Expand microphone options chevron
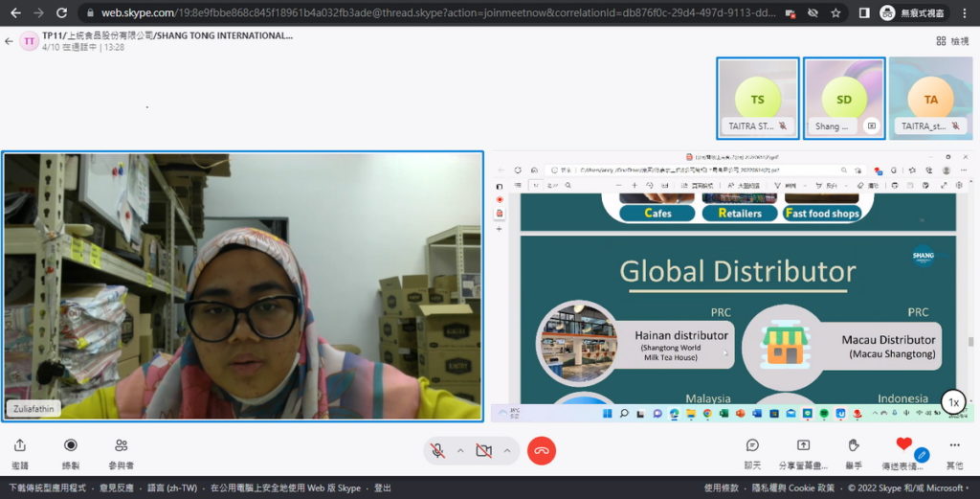This screenshot has width=980, height=499. (460, 450)
